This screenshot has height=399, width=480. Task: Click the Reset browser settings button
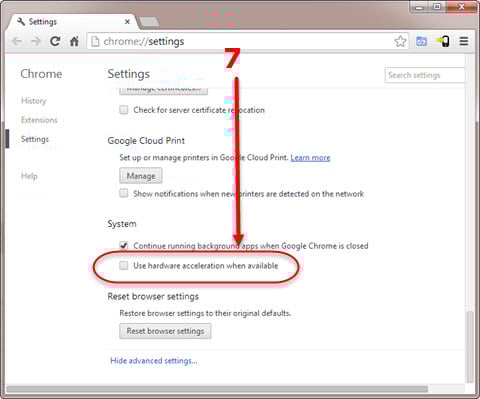(165, 331)
